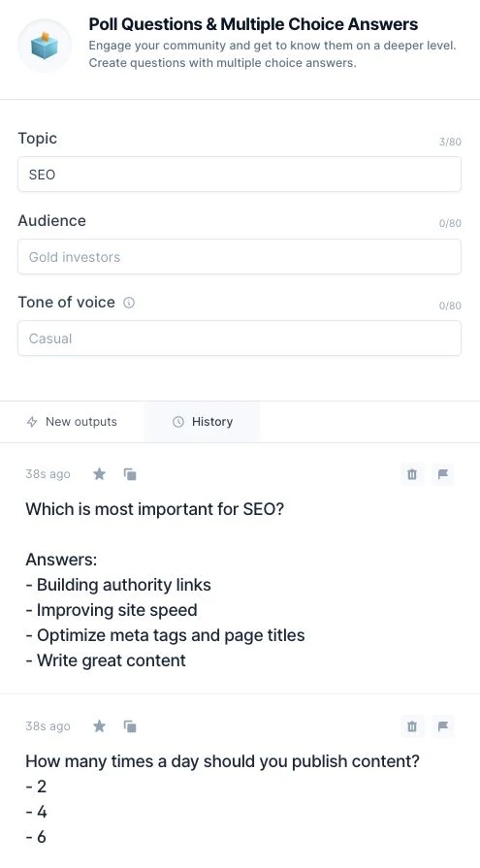Image resolution: width=480 pixels, height=868 pixels.
Task: Copy the 'publish content' poll output
Action: pos(130,726)
